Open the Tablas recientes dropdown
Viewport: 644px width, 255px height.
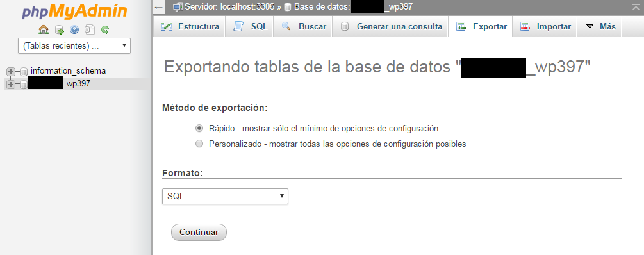tap(74, 46)
